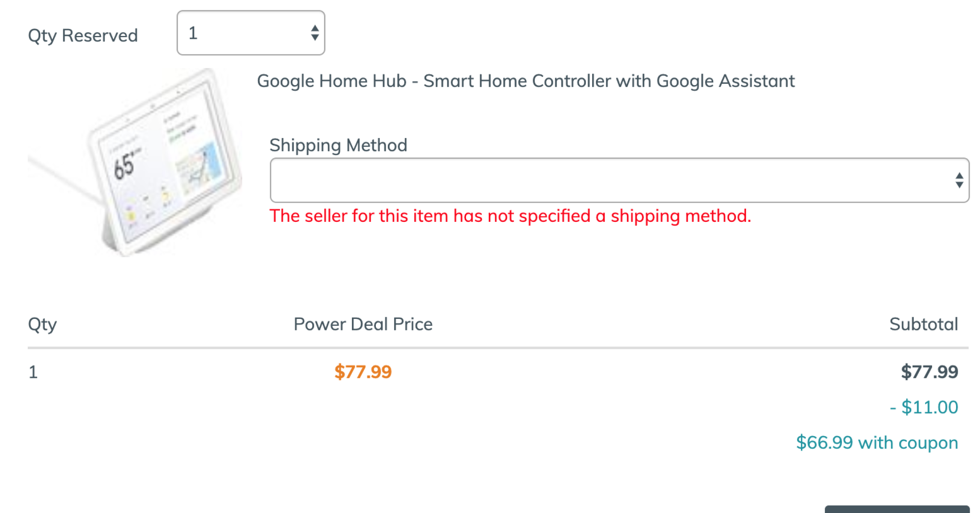Click the Qty Reserved label
Screen dimensions: 980x513
[x=83, y=35]
